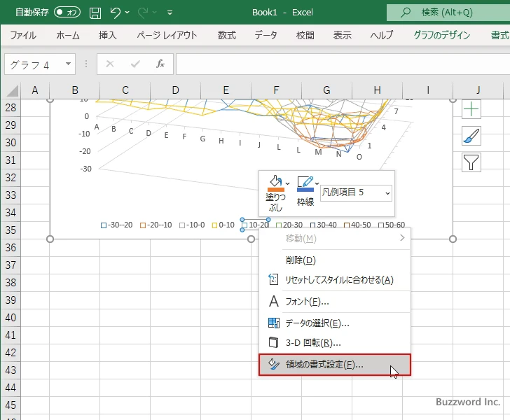Open the Name Box dropdown arrow
Viewport: 510px width, 420px height.
pos(68,64)
